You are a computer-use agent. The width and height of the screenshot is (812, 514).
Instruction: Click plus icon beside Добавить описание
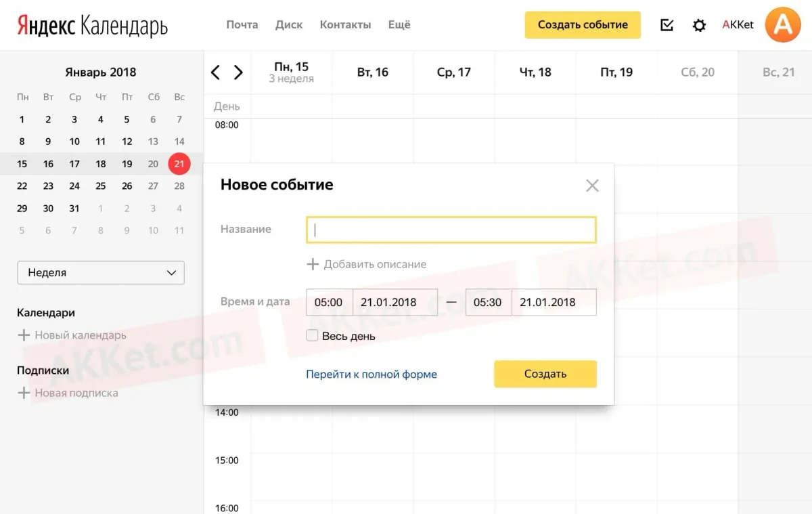pyautogui.click(x=313, y=264)
